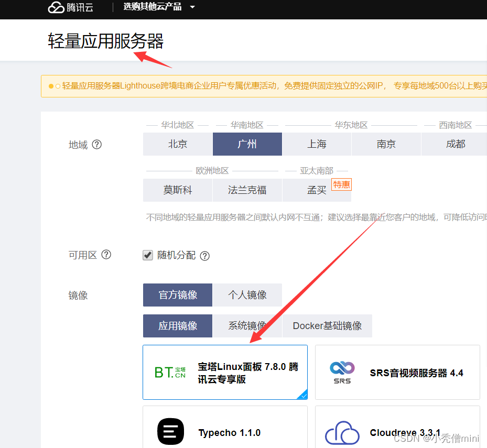487x448 pixels.
Task: Select the 南京 region
Action: 386,144
